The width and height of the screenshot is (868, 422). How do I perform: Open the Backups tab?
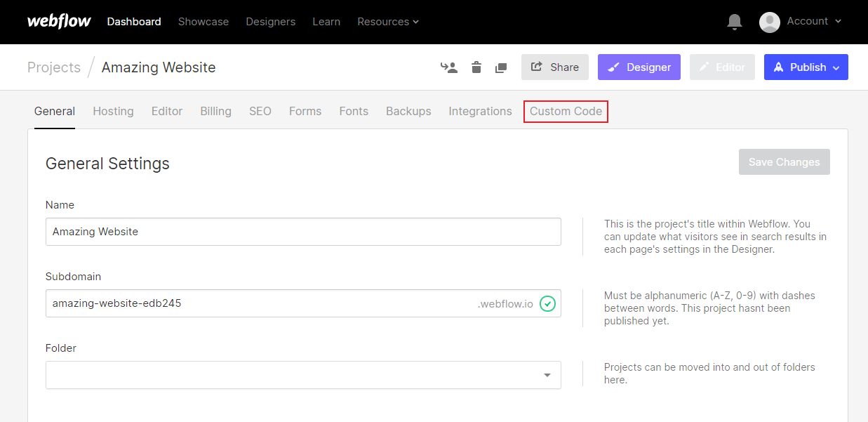[408, 111]
